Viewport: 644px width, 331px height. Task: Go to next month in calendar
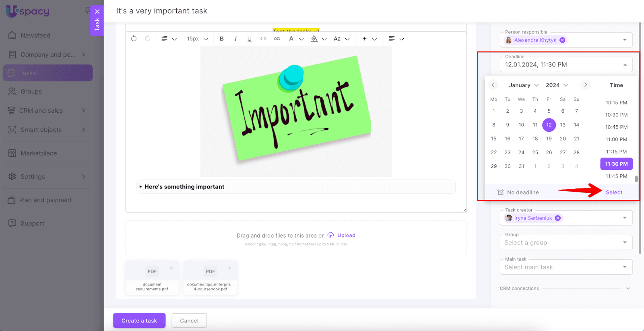tap(586, 85)
